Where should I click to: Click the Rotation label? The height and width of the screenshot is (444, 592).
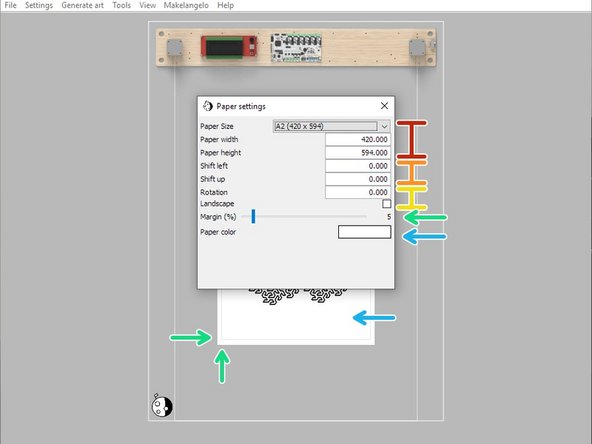[214, 192]
